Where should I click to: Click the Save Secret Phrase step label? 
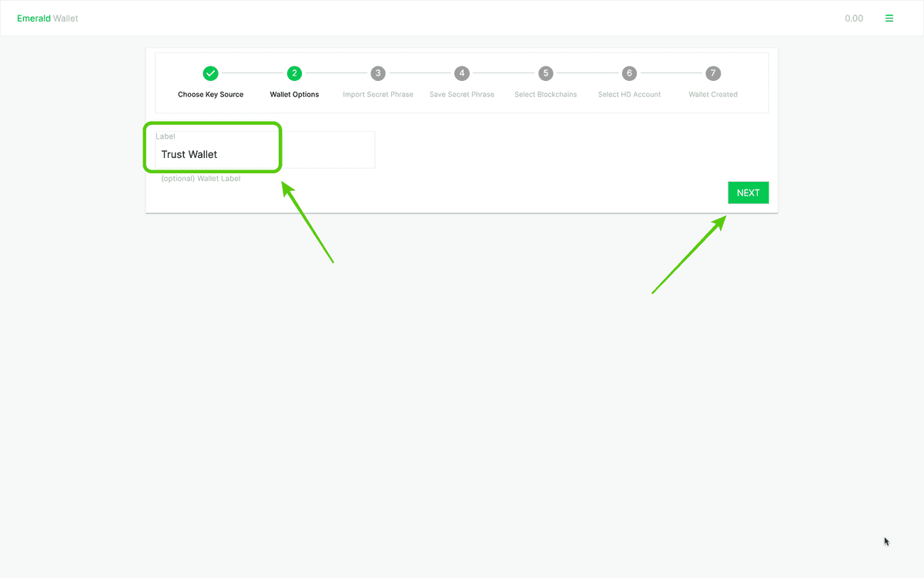[461, 94]
